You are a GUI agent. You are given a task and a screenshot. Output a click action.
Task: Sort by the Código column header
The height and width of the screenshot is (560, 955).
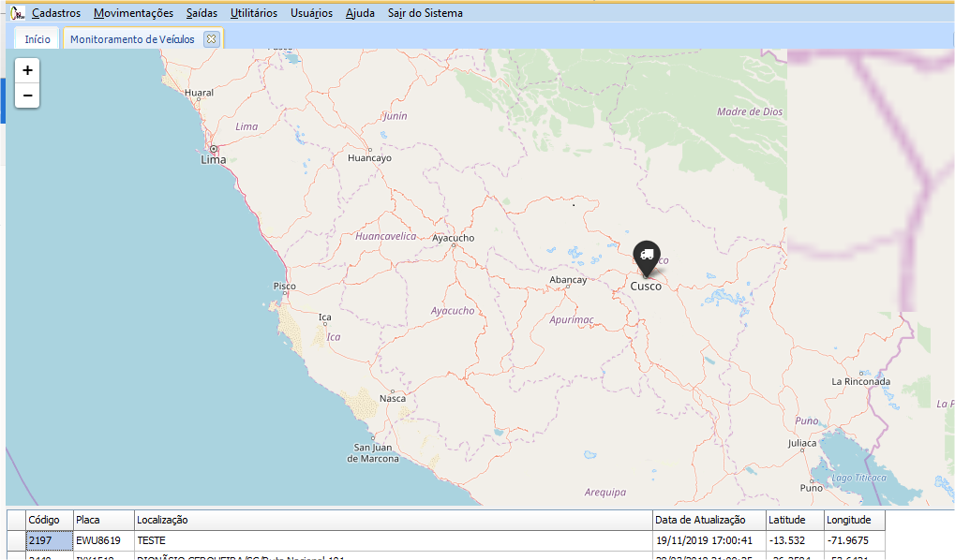coord(50,520)
